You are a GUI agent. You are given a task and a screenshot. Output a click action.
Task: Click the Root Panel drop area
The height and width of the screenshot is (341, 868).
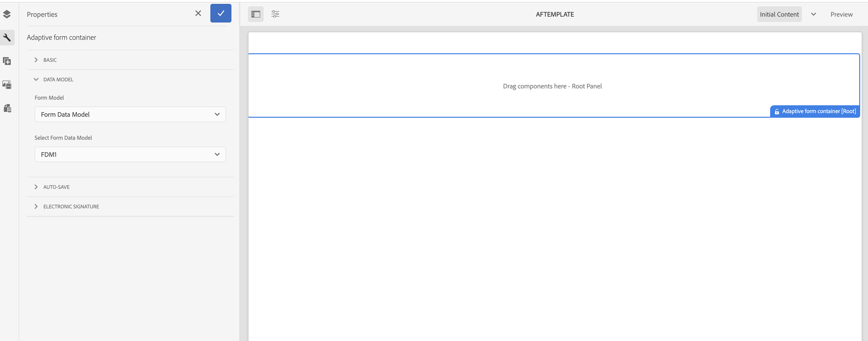click(552, 86)
